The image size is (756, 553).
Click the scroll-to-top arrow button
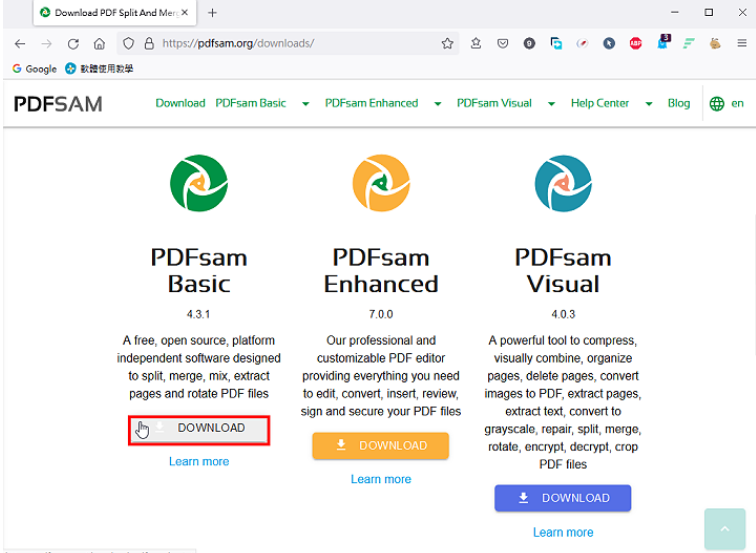725,529
